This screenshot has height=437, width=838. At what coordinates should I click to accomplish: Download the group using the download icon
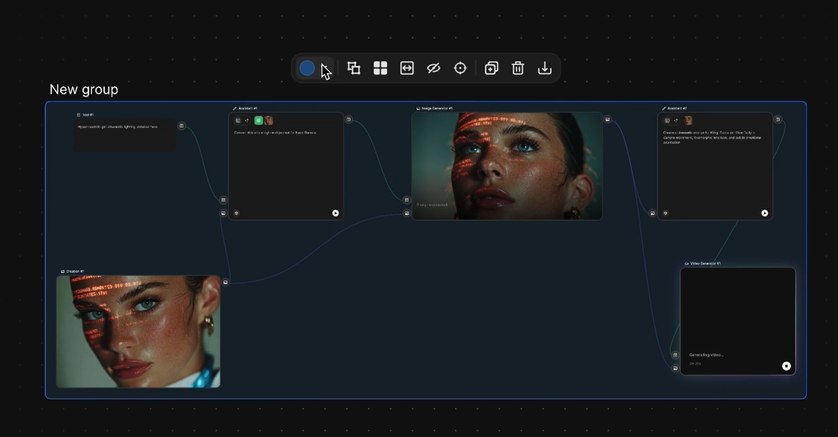544,68
